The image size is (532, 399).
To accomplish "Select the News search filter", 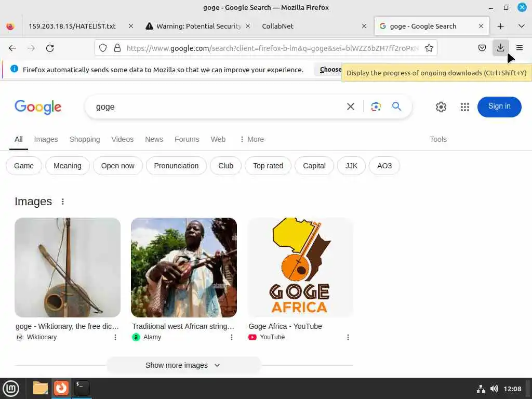I will click(154, 139).
